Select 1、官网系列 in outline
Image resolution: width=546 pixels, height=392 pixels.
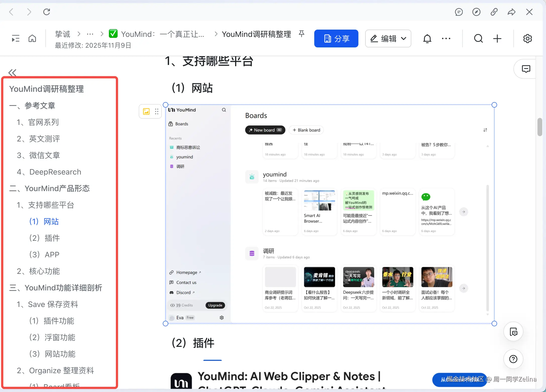click(38, 122)
